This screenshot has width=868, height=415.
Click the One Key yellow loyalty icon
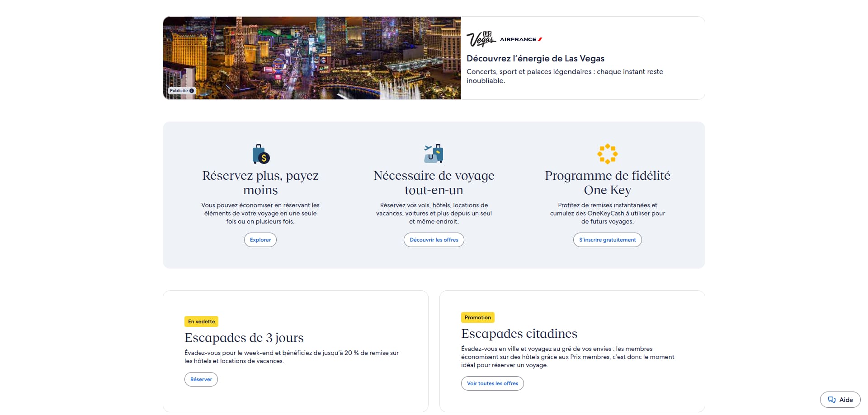[x=608, y=154]
